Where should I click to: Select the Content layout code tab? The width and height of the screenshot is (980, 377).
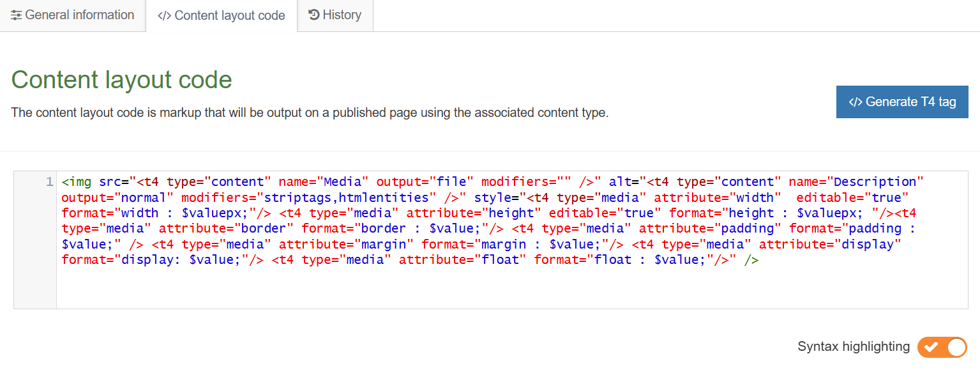coord(221,15)
